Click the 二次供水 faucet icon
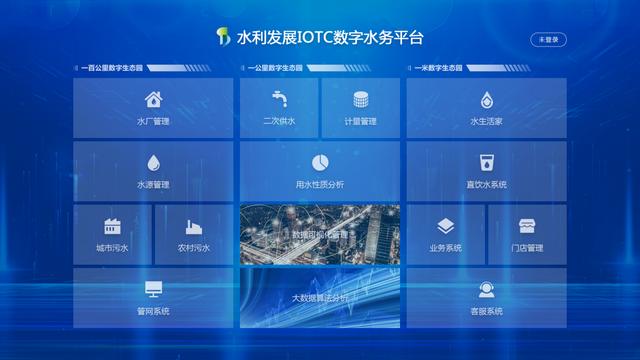The height and width of the screenshot is (360, 640). 280,99
